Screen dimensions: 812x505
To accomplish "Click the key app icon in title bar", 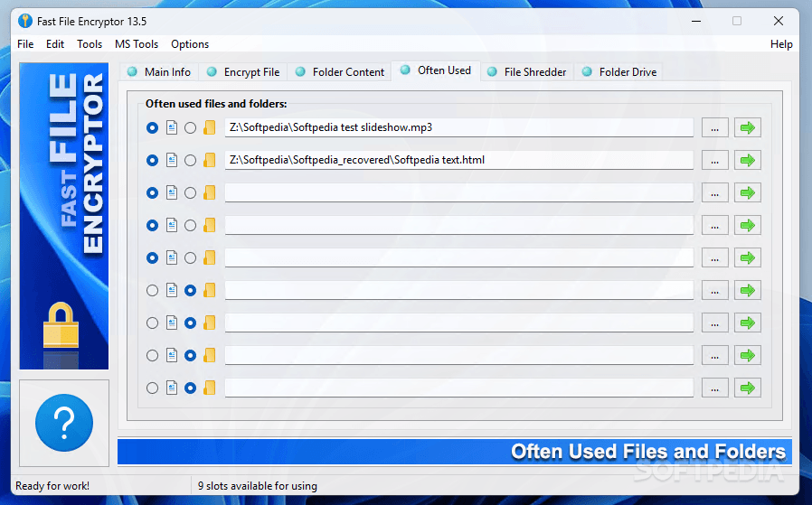I will coord(24,21).
